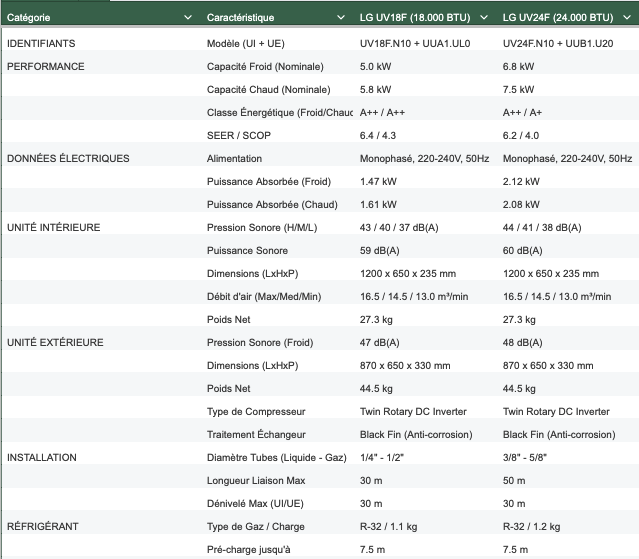Open the LG UV18F column filter dropdown
This screenshot has height=559, width=639.
(x=484, y=18)
